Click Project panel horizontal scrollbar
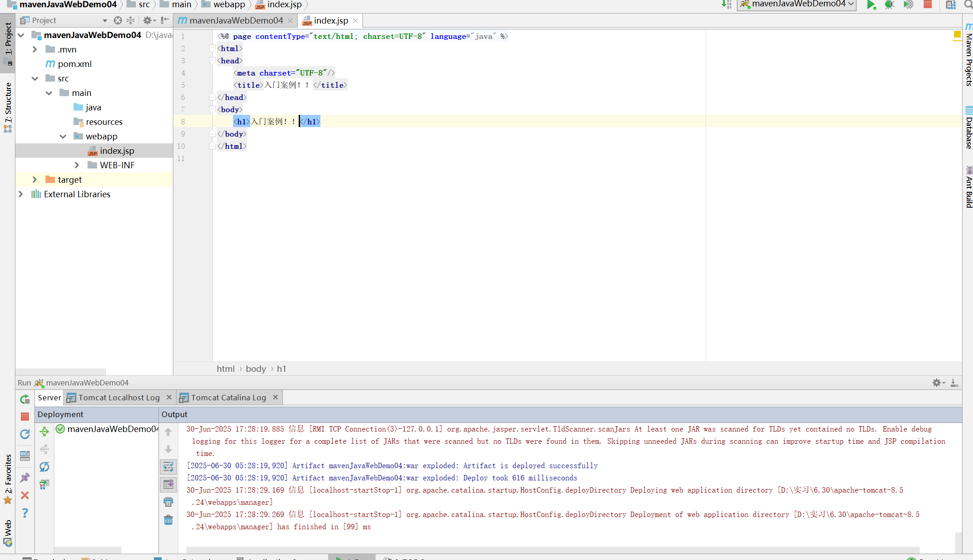The width and height of the screenshot is (973, 560). (61, 372)
